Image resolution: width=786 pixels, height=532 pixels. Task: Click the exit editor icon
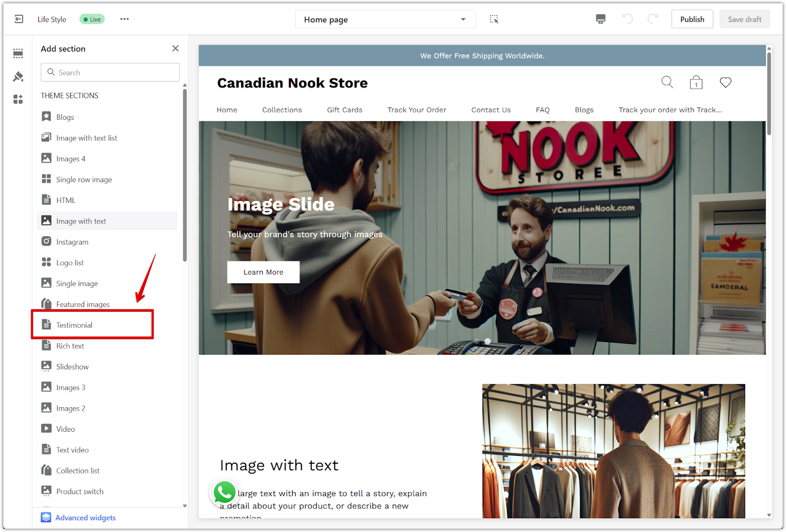pos(19,19)
